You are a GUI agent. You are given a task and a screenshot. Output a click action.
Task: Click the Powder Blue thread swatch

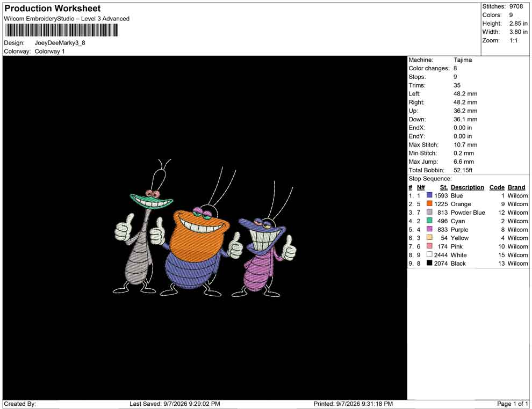429,212
